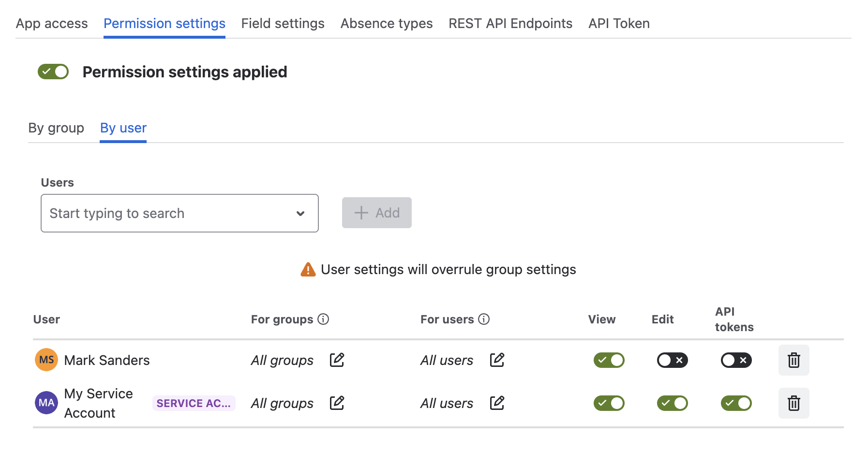The image size is (868, 466).
Task: Edit groups for Mark Sanders row
Action: point(337,360)
